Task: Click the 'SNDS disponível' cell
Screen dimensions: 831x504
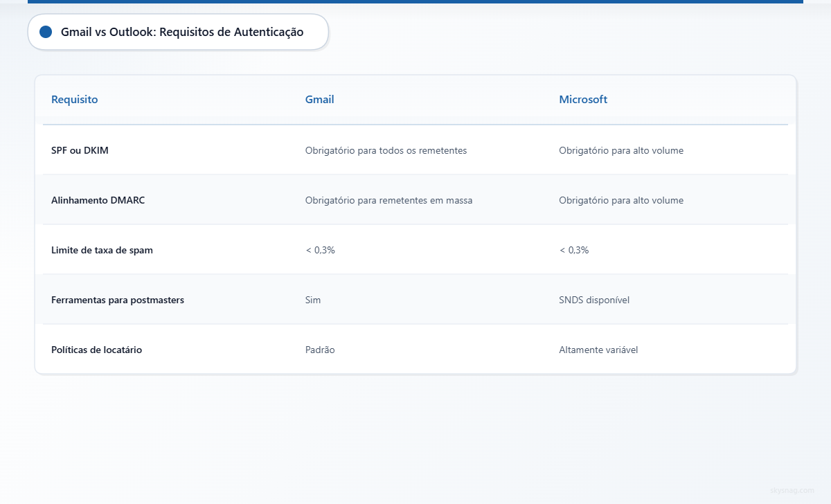Action: pyautogui.click(x=594, y=300)
